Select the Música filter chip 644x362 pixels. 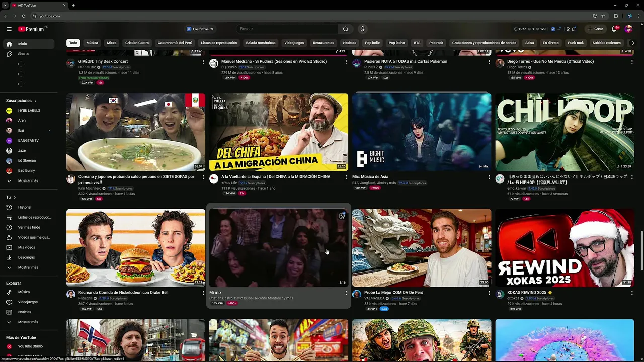92,43
